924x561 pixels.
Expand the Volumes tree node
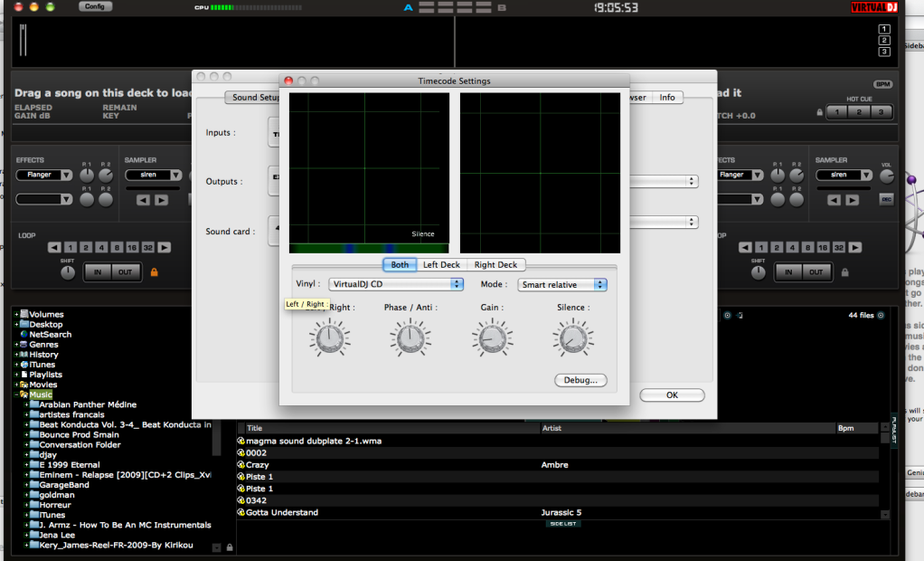click(16, 314)
